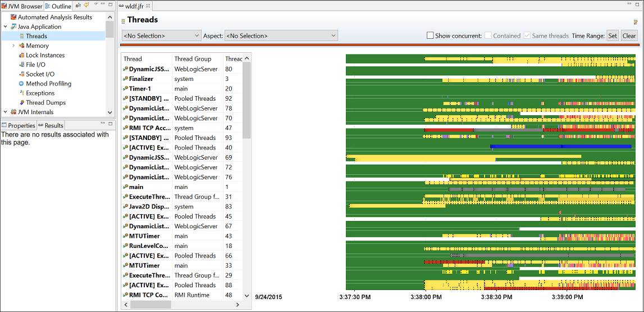Open the File I/O page
This screenshot has width=644, height=312.
[x=35, y=65]
